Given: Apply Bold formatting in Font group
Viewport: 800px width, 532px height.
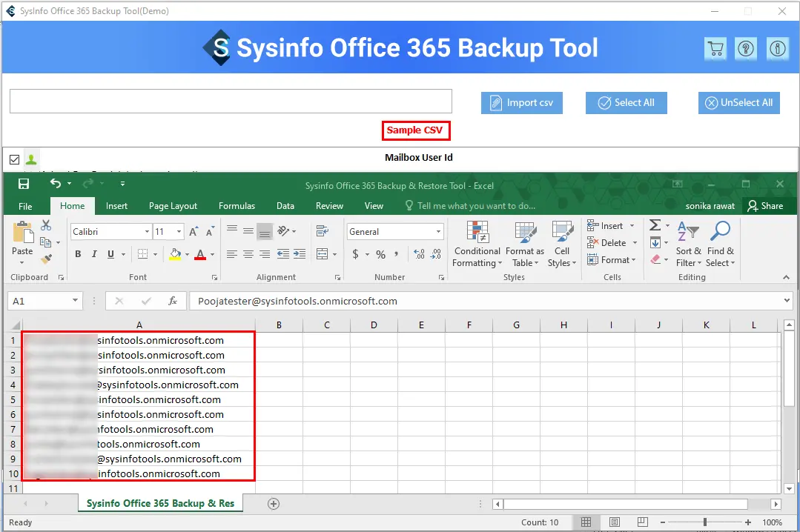Looking at the screenshot, I should pyautogui.click(x=78, y=254).
